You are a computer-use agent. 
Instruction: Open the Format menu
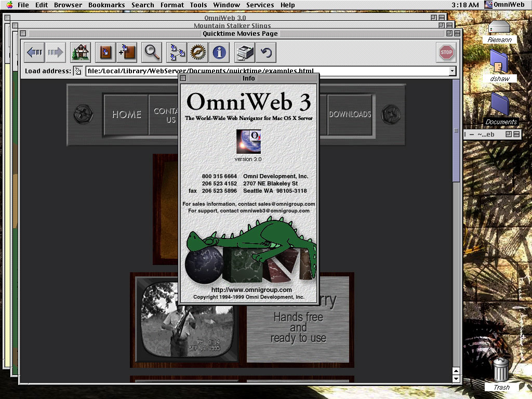coord(172,5)
